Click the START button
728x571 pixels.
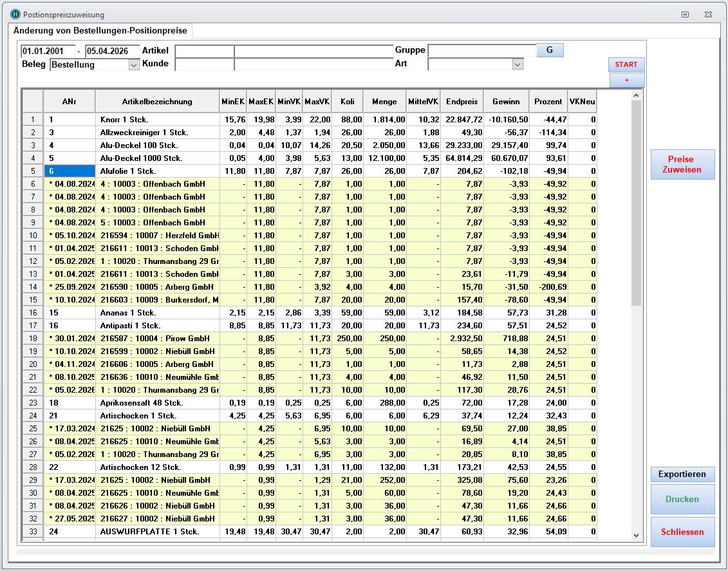pos(626,64)
